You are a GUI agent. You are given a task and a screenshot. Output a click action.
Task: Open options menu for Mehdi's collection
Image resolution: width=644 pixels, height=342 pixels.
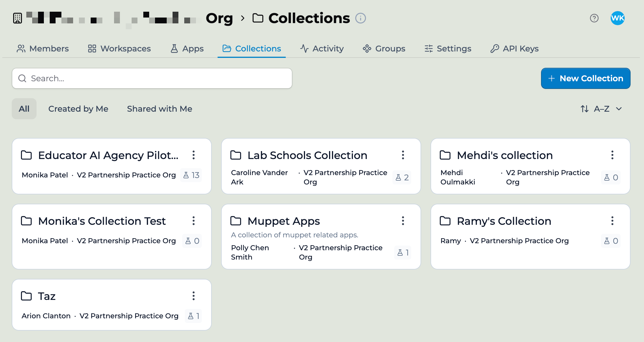click(x=612, y=155)
